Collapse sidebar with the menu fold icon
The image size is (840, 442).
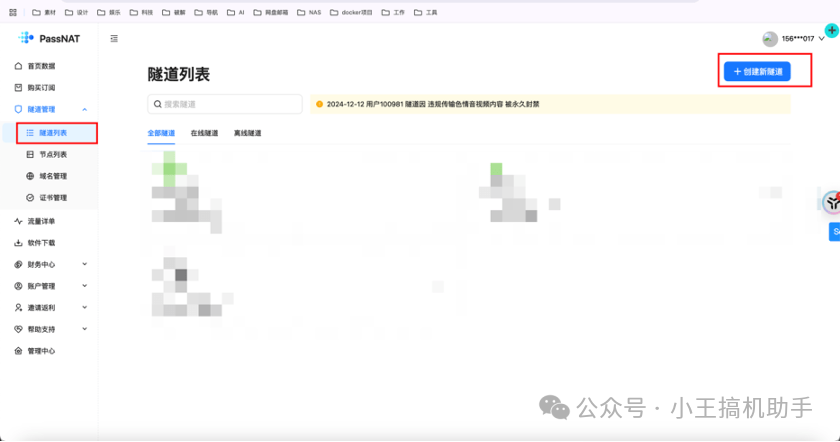(x=114, y=38)
